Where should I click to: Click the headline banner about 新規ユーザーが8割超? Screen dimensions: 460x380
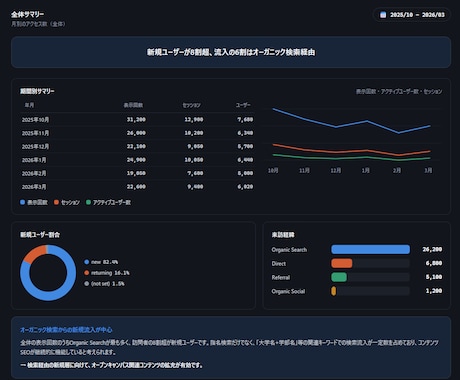pos(231,52)
